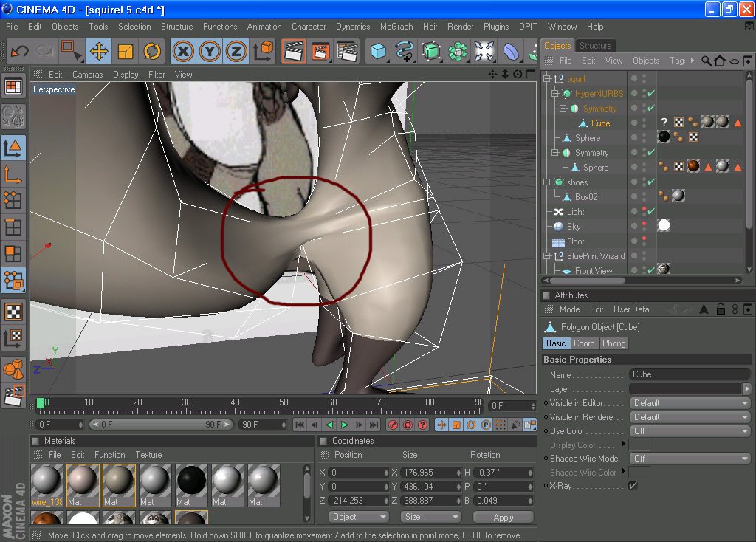This screenshot has height=542, width=756.
Task: Select the Points mode tool
Action: point(13,199)
